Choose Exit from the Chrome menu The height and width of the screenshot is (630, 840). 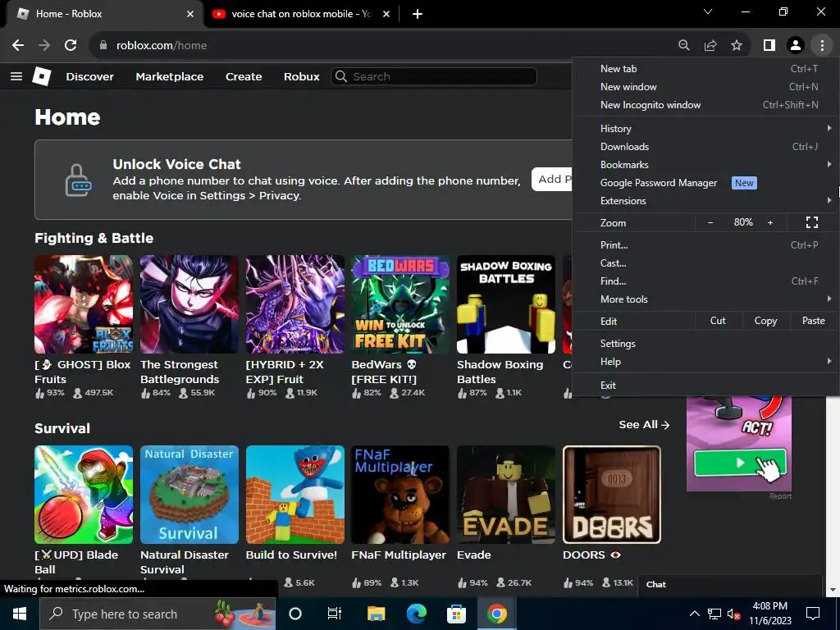(x=706, y=386)
